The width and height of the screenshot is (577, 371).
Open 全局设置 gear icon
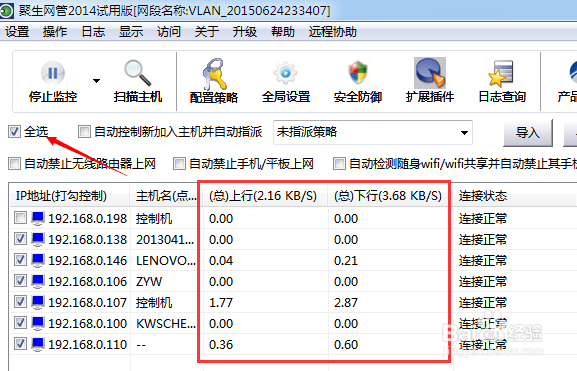286,73
